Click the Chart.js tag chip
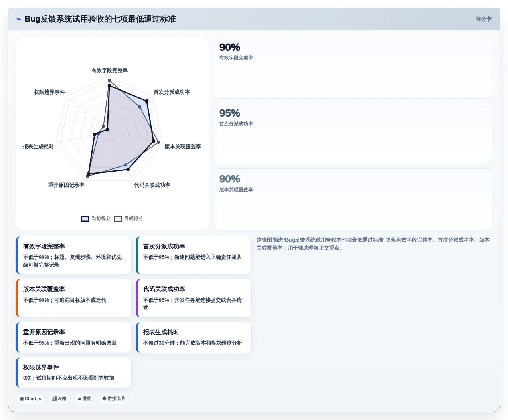508x420 pixels. 30,399
